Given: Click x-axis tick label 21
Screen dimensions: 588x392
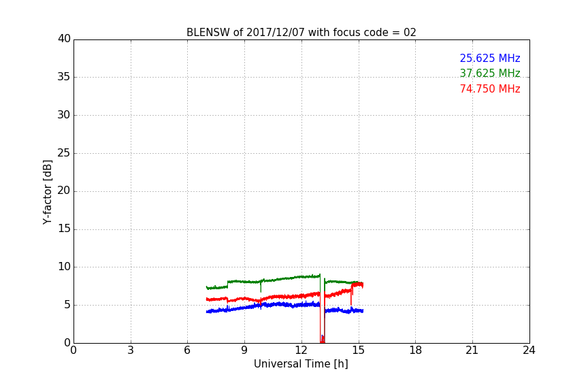Looking at the screenshot, I should pyautogui.click(x=472, y=350).
